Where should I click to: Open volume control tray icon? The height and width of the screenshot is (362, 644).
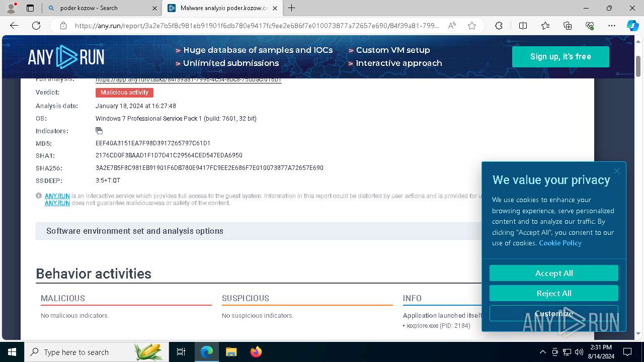tap(579, 352)
